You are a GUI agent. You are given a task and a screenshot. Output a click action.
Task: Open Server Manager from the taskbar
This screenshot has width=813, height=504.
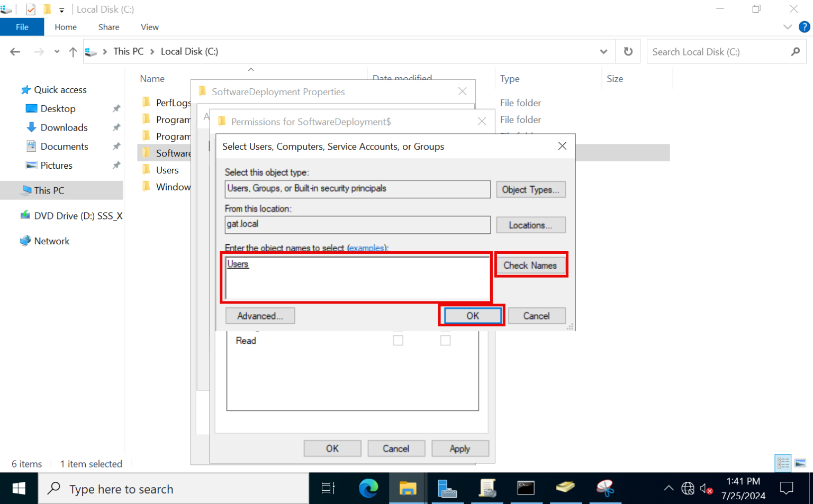click(447, 488)
